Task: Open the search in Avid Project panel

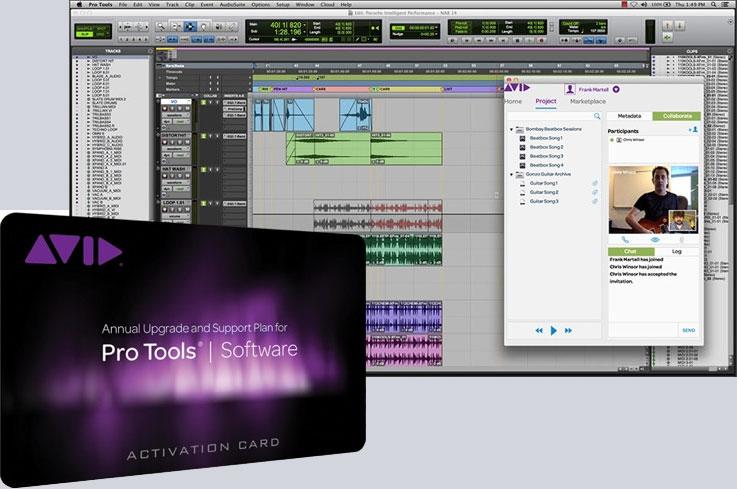Action: click(x=597, y=116)
